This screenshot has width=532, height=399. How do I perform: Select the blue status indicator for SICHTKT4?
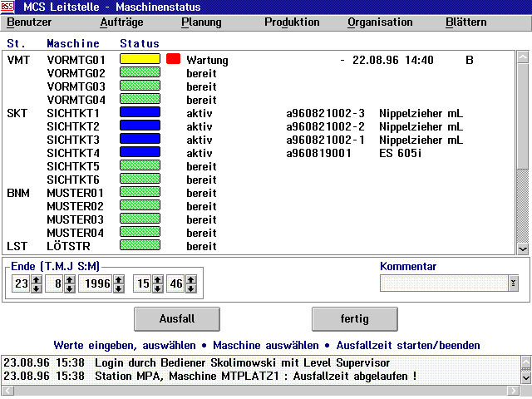tap(140, 152)
